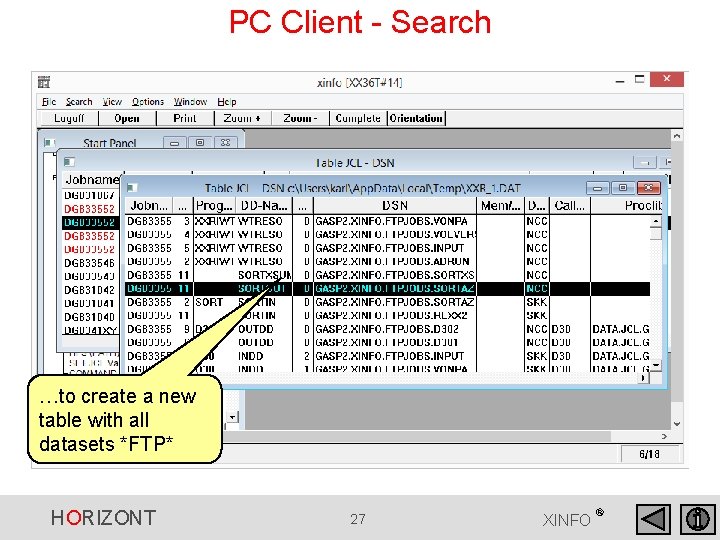Open the Help menu

pos(226,101)
